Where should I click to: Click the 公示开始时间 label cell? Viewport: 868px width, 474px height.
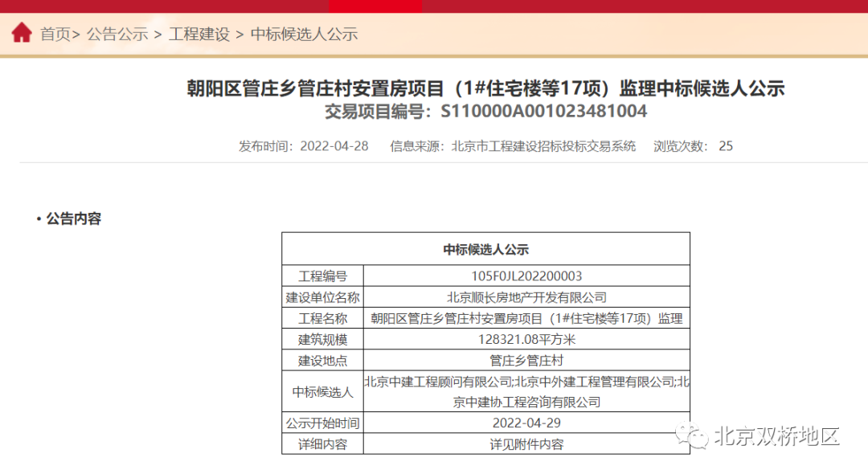point(323,423)
